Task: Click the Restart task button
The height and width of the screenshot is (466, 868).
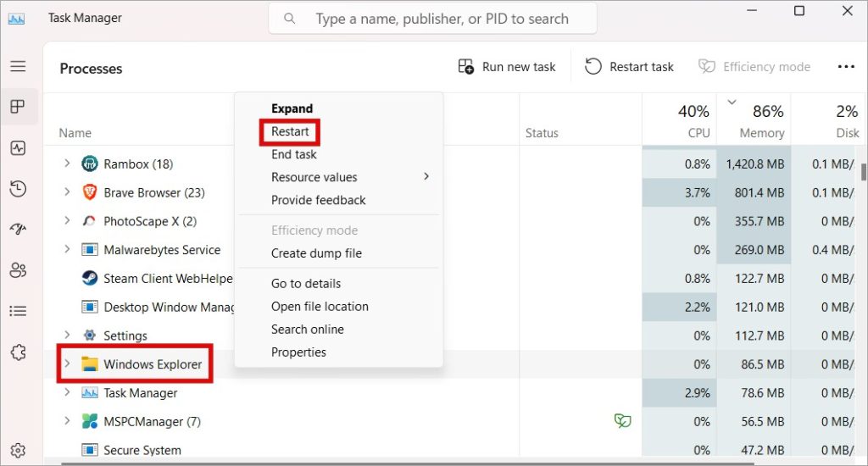Action: [630, 67]
